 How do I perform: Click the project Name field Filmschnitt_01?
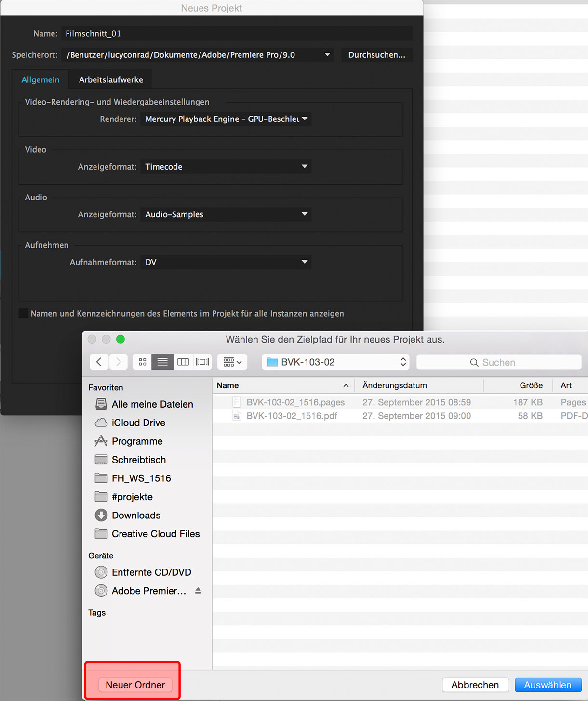(237, 34)
